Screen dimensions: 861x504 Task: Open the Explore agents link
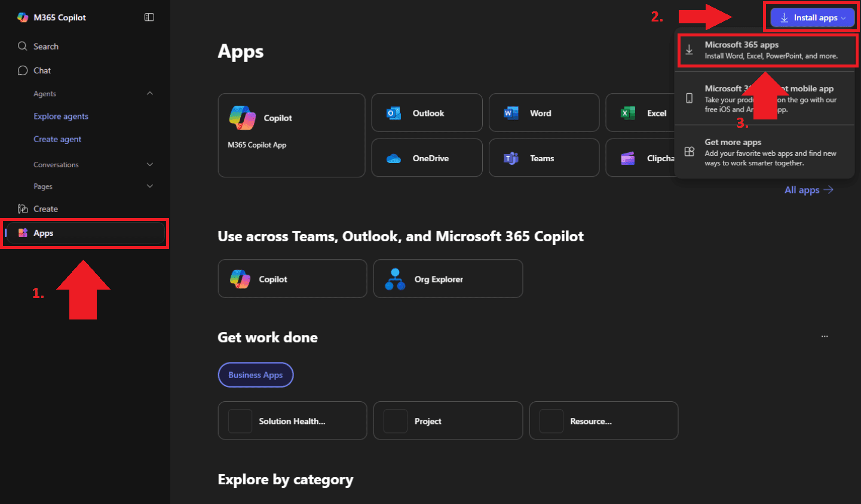[61, 116]
